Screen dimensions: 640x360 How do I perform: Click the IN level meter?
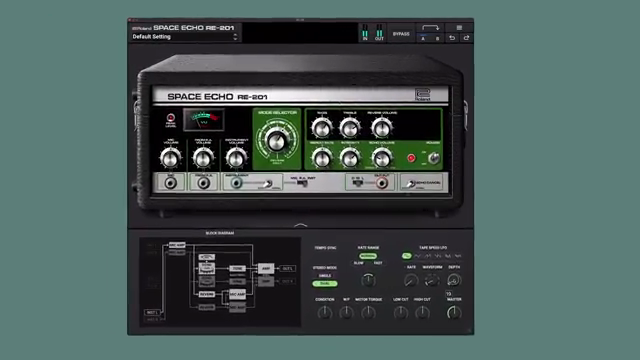coord(365,32)
